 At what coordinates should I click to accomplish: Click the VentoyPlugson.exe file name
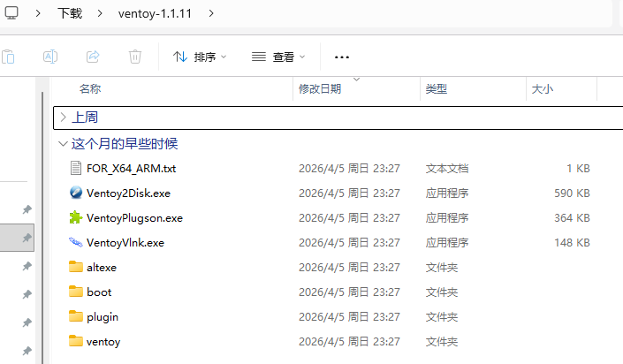[134, 217]
